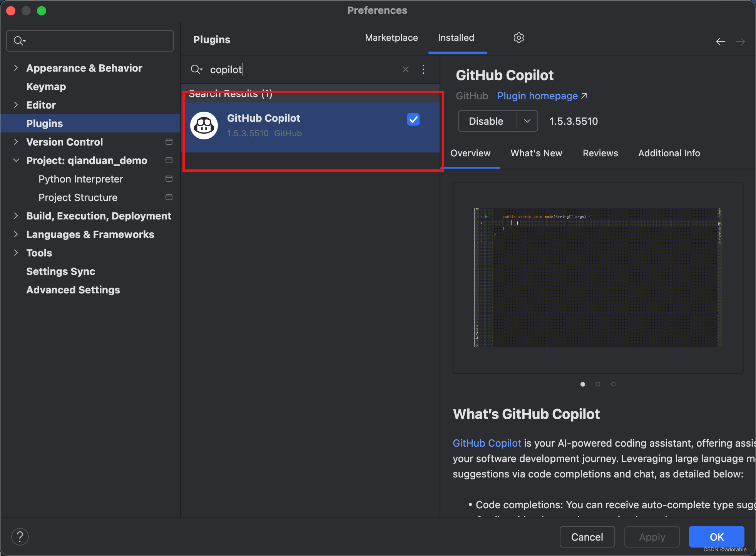
Task: Open the plugins settings gear icon
Action: [x=518, y=37]
